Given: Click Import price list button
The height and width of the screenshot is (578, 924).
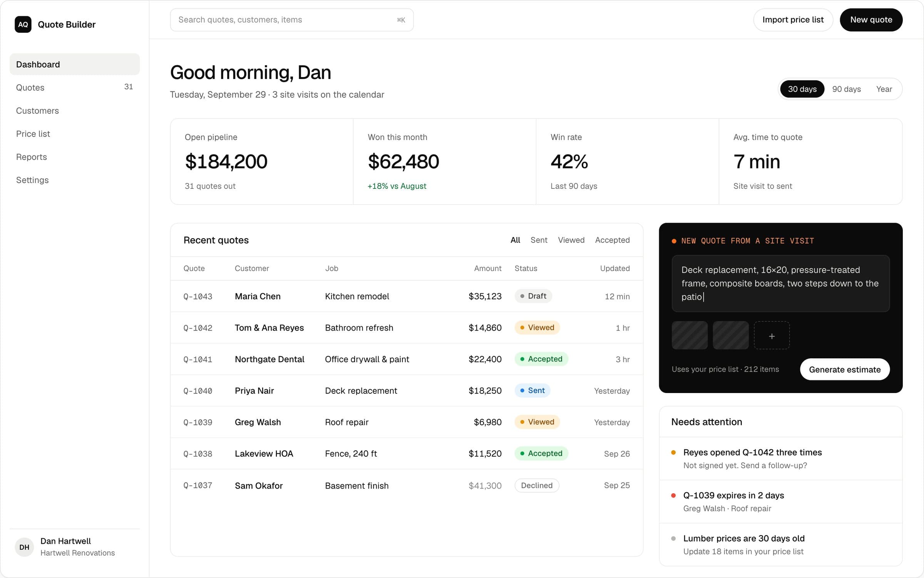Looking at the screenshot, I should tap(793, 20).
